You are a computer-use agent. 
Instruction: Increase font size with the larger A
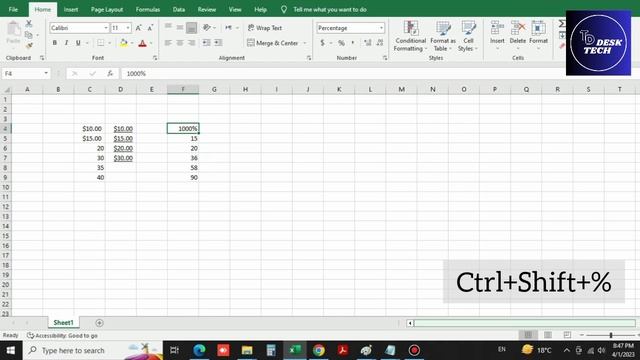(138, 28)
